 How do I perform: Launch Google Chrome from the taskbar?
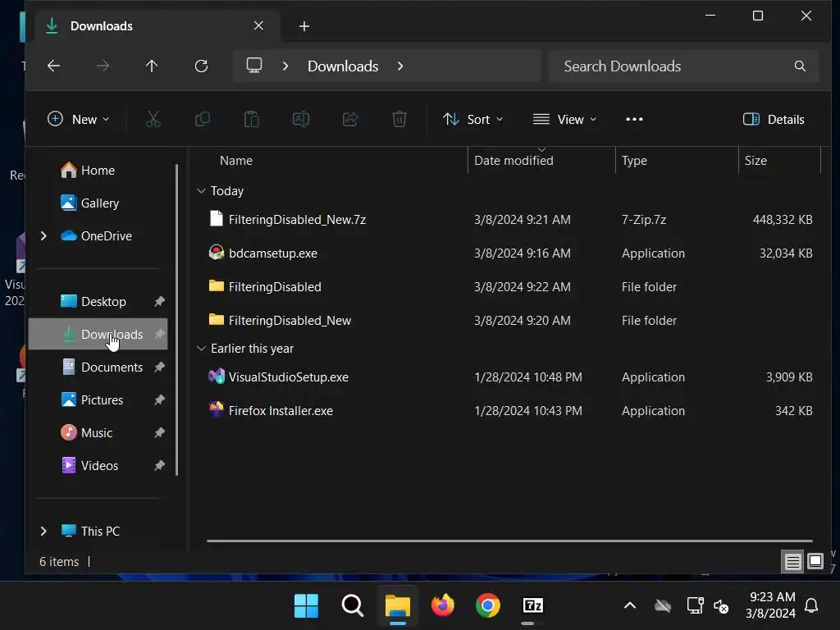[487, 606]
